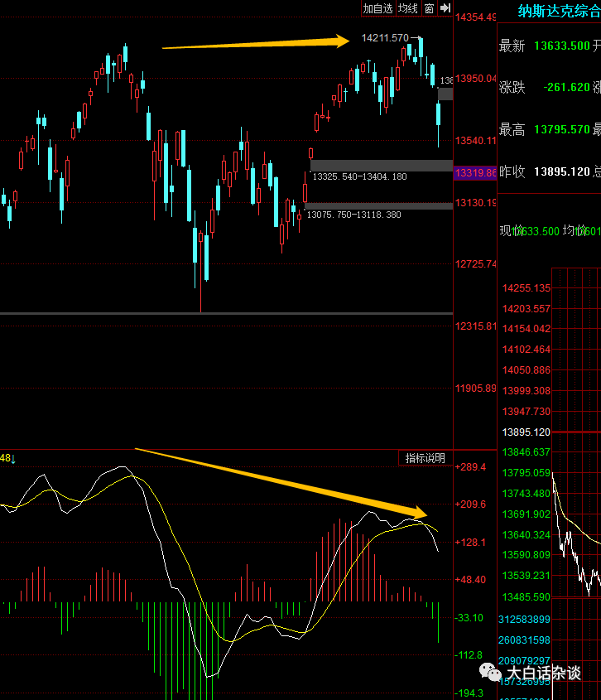
Task: Click the jump-to-end arrow icon
Action: click(445, 8)
